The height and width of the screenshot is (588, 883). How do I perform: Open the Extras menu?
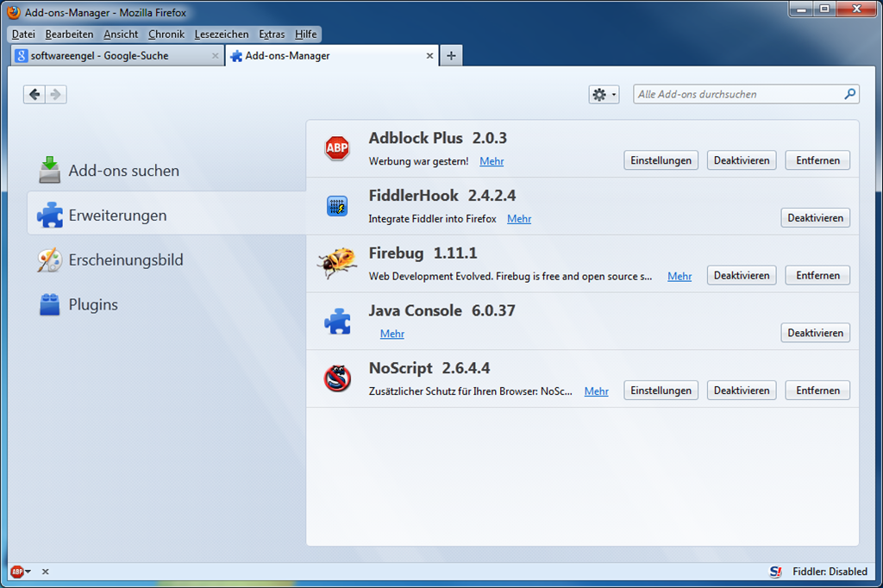point(272,34)
